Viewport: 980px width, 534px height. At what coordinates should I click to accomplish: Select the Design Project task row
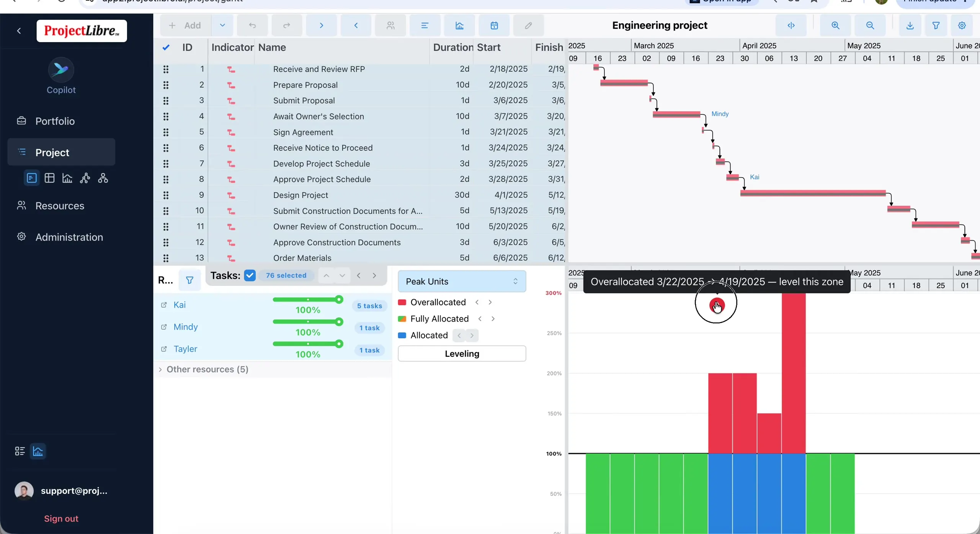pos(360,195)
